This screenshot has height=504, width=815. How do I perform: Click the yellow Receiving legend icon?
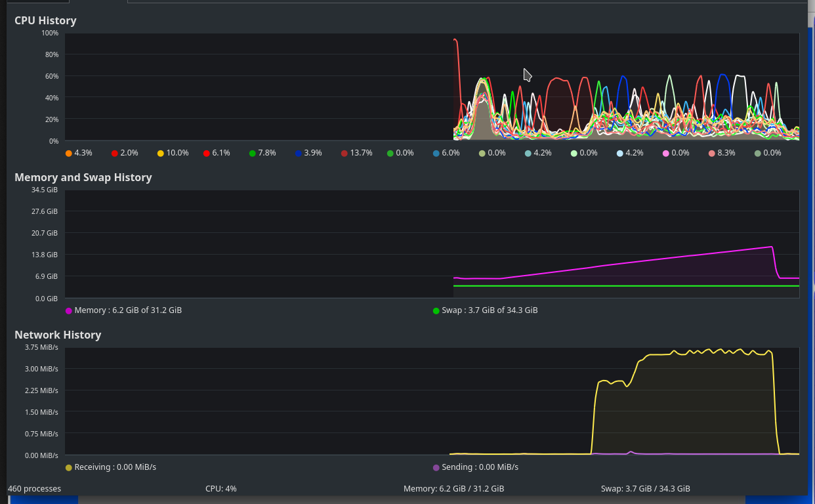pos(68,467)
